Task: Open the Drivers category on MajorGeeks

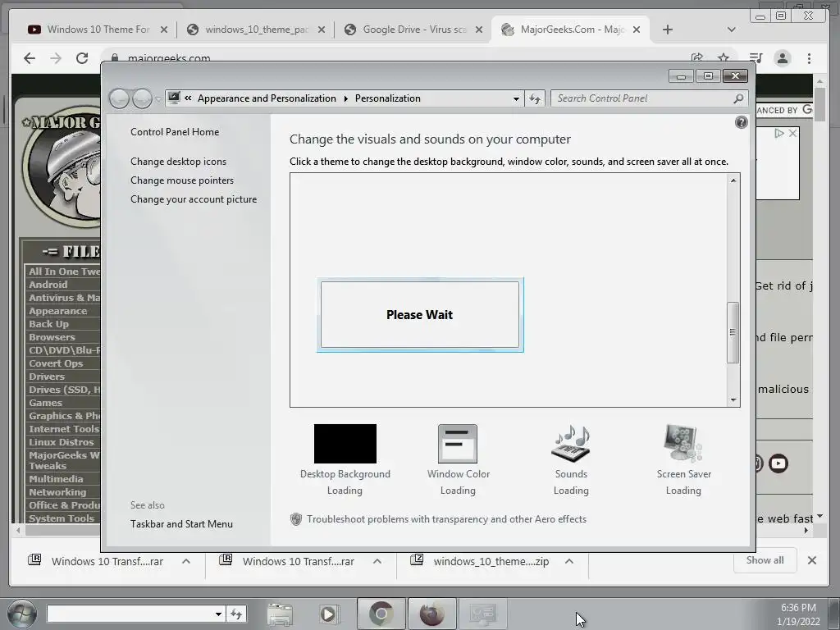Action: click(47, 377)
